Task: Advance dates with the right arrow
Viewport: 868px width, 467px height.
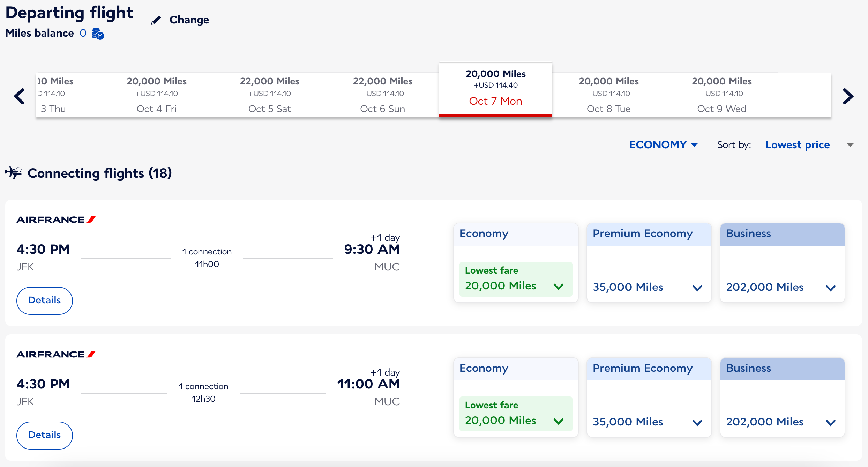Action: pos(848,96)
